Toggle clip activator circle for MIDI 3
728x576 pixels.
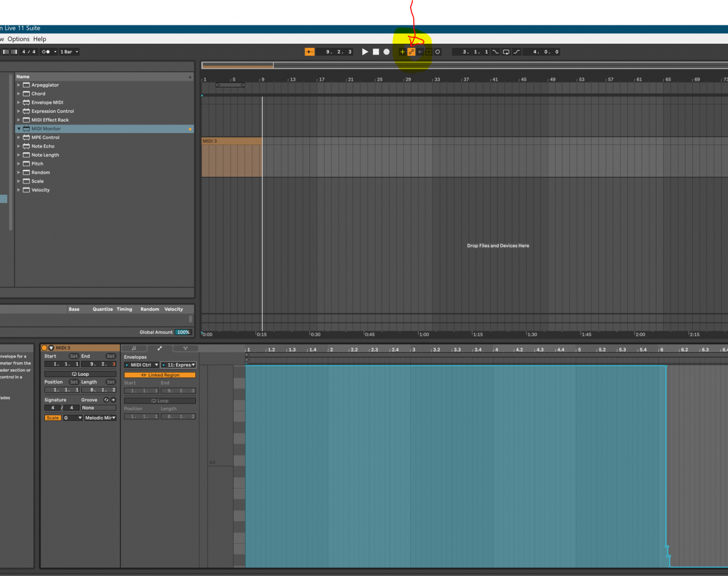click(44, 348)
